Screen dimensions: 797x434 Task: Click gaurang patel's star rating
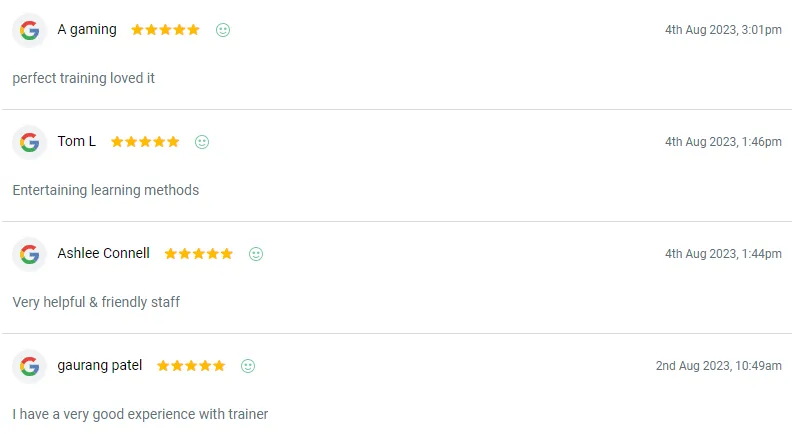pyautogui.click(x=191, y=366)
